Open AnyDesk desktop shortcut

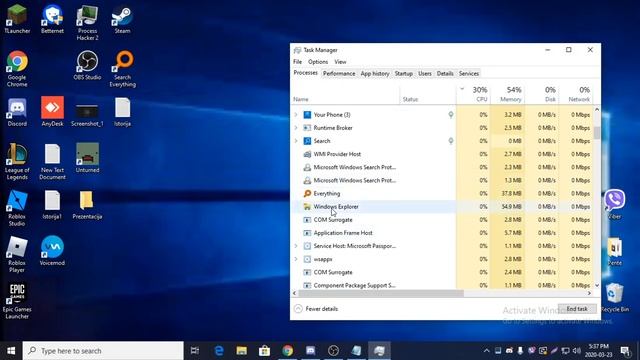(52, 112)
